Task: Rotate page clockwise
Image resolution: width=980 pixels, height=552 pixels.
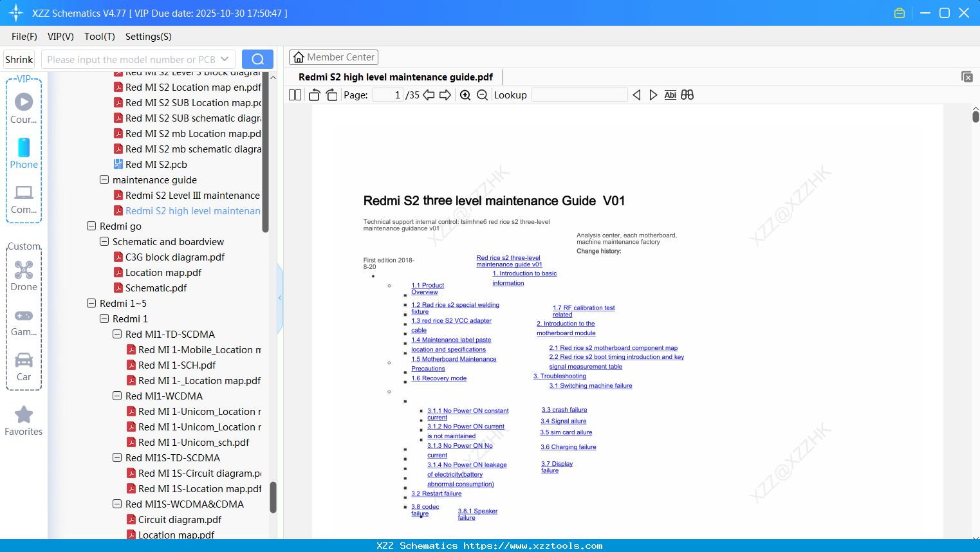Action: coord(331,95)
